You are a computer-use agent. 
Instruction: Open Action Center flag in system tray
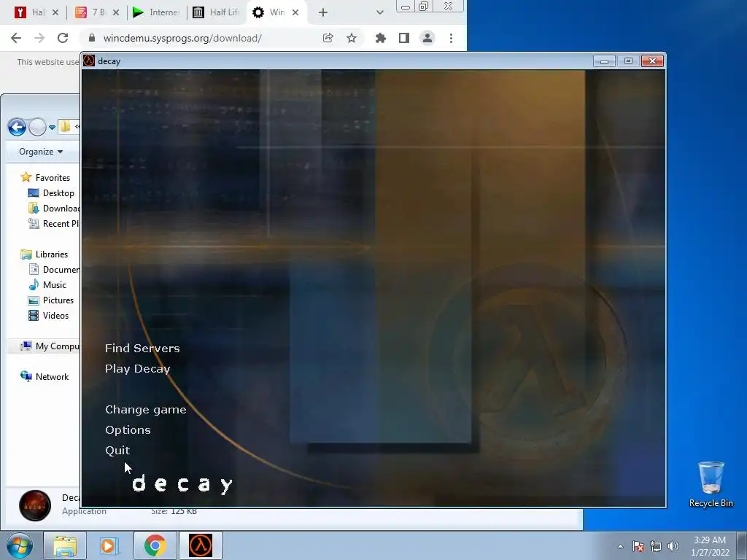pyautogui.click(x=638, y=546)
